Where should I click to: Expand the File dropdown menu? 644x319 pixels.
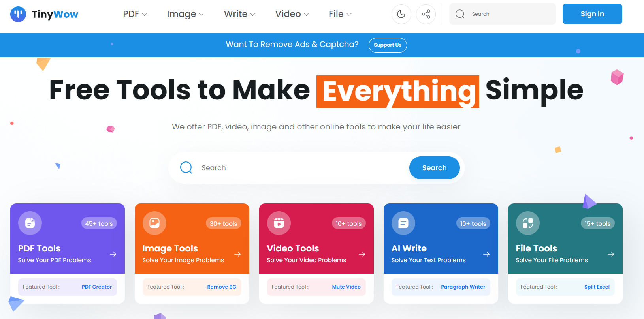point(340,14)
